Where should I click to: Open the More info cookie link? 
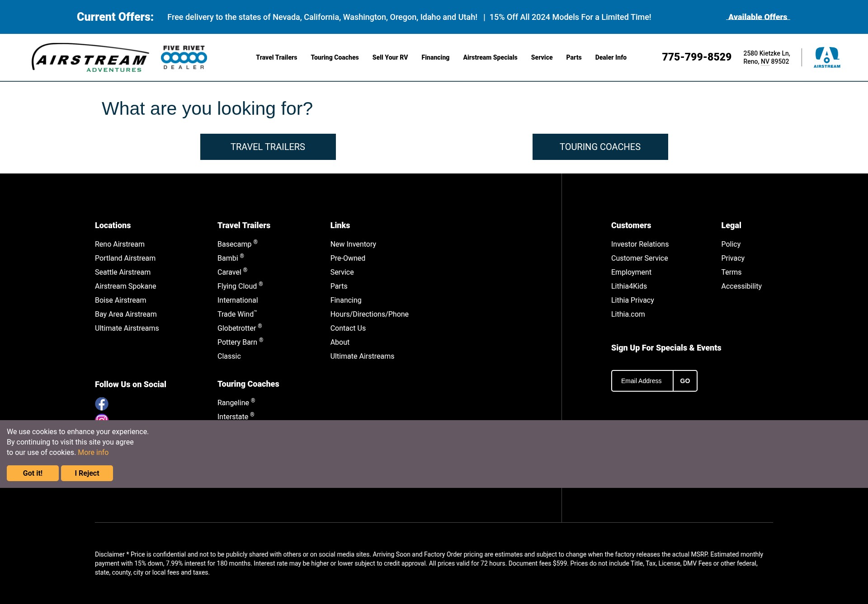(93, 452)
